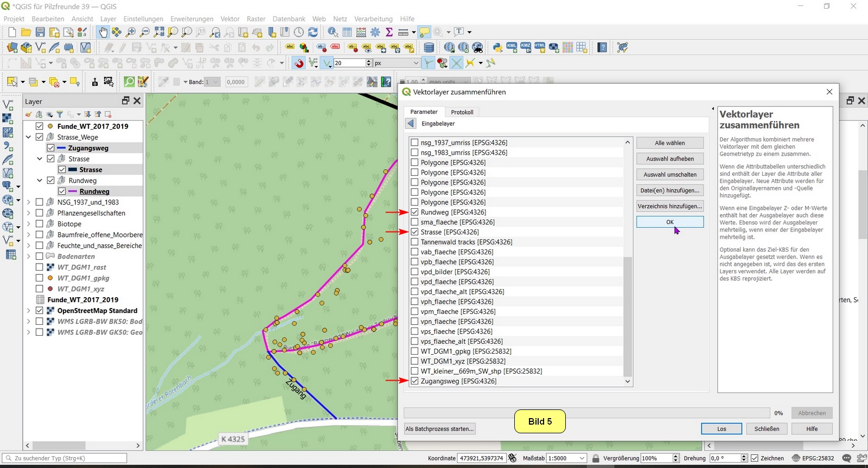The image size is (868, 468).
Task: Click the snapping magnet icon
Action: [x=299, y=63]
